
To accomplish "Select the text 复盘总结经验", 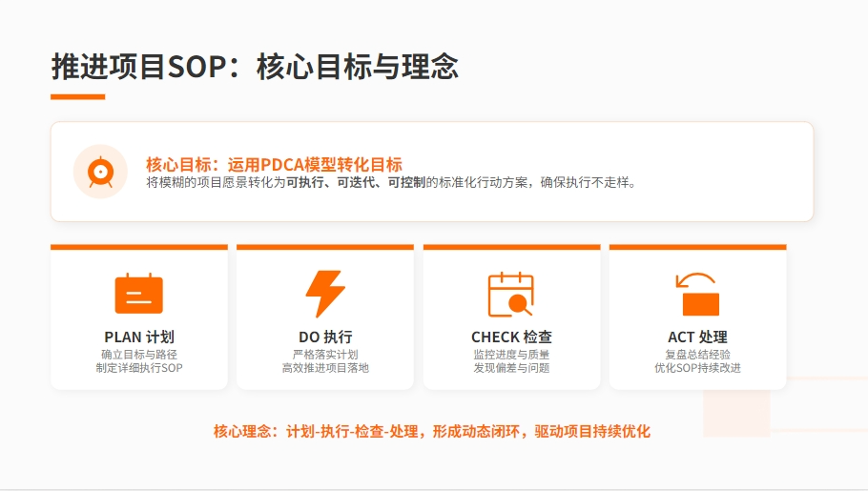I will (x=697, y=355).
